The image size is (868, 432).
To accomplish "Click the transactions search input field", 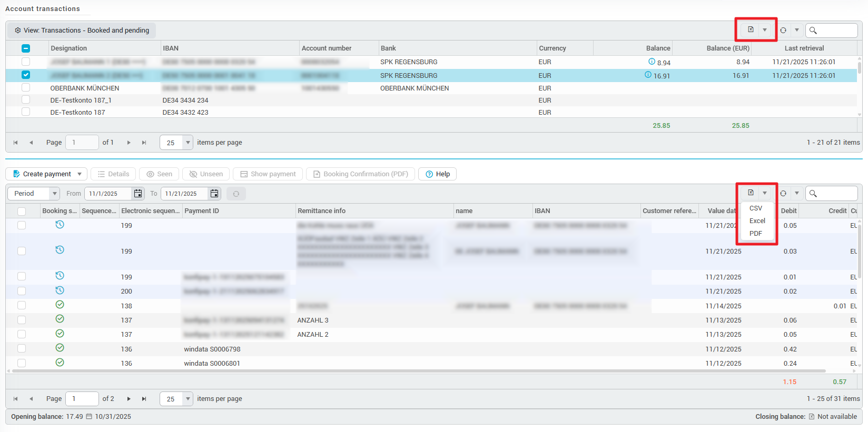I will pos(837,194).
